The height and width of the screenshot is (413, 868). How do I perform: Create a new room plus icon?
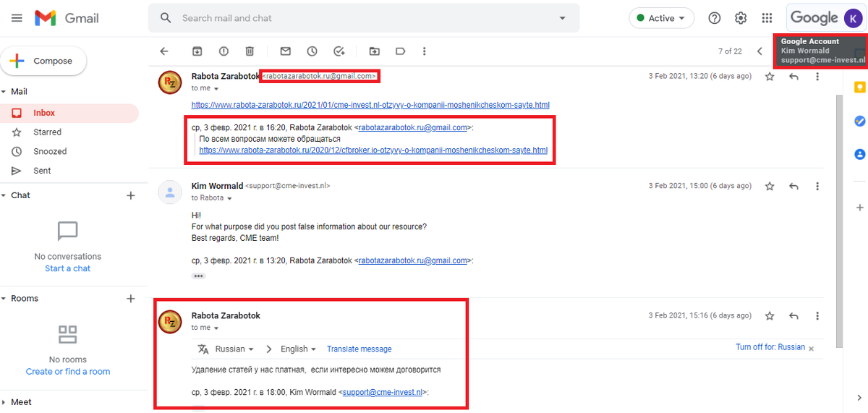coord(131,299)
